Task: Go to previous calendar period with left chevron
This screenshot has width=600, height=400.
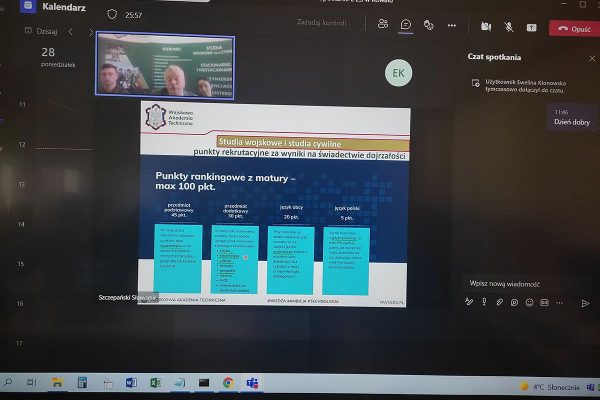Action: click(x=70, y=31)
